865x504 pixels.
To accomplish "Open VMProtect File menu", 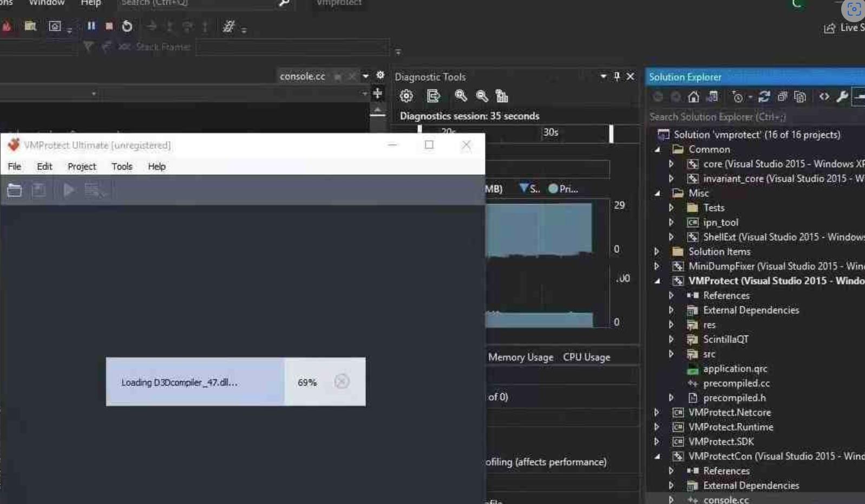I will tap(15, 166).
